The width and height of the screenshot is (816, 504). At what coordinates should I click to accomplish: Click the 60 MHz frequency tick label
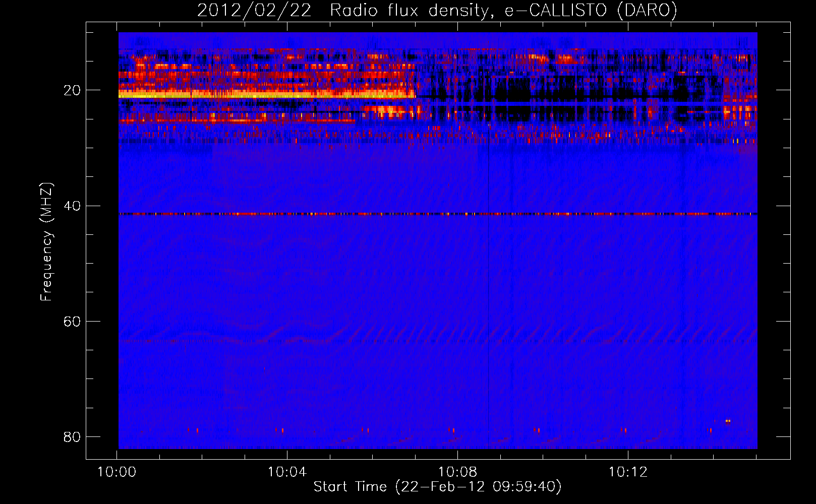click(72, 321)
